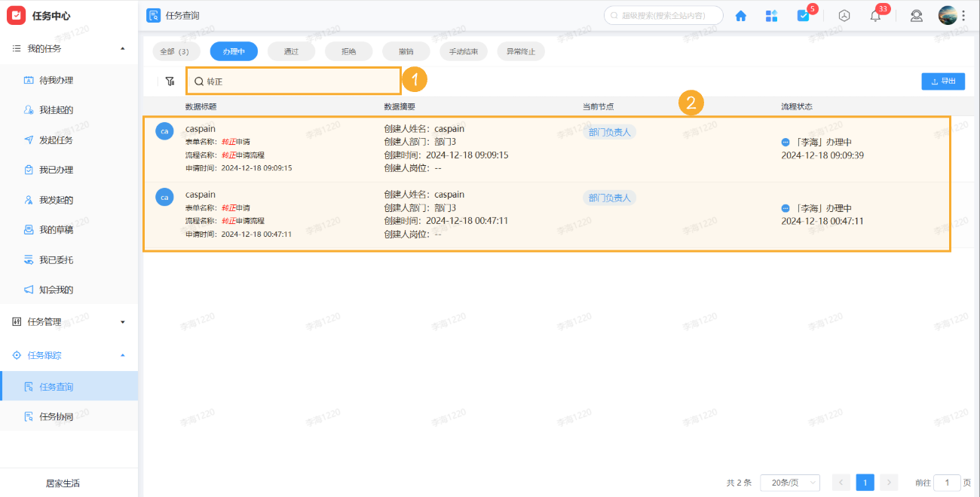Collapse the 我的任务 sidebar section
Viewport: 980px width, 497px height.
click(123, 50)
